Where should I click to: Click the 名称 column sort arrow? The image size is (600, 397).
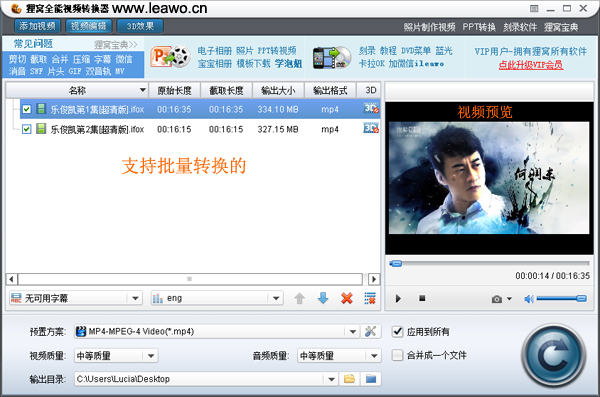[143, 90]
